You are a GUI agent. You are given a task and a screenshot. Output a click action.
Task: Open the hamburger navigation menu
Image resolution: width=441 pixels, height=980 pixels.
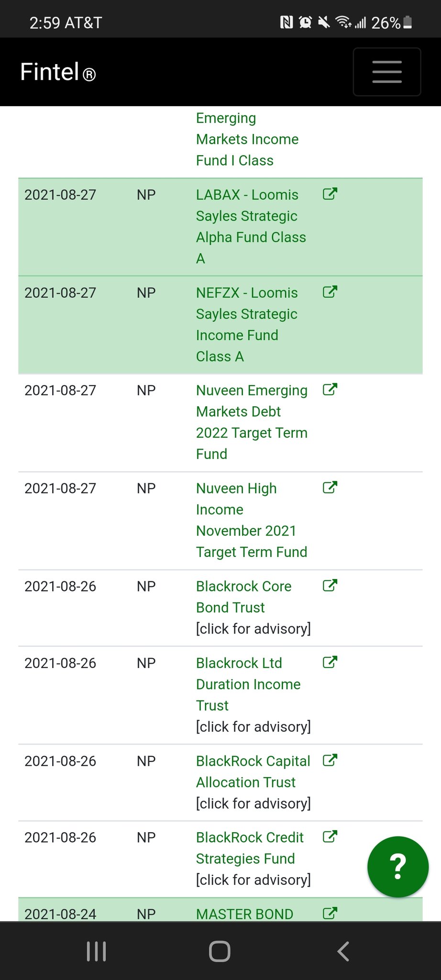click(x=386, y=72)
